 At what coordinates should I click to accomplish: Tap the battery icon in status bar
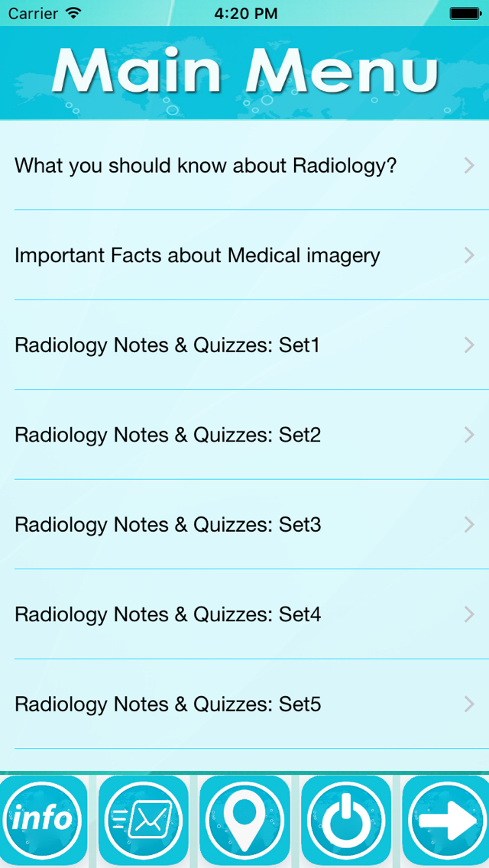[465, 13]
